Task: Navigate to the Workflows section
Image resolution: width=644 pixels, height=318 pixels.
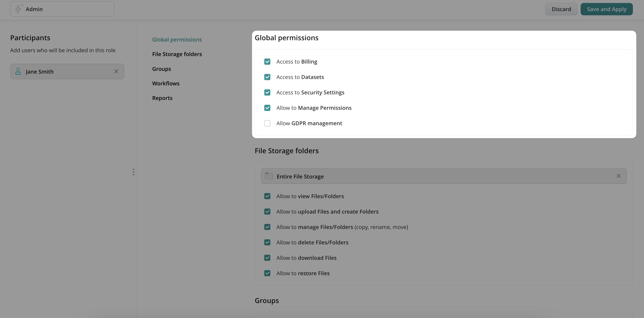Action: coord(166,83)
